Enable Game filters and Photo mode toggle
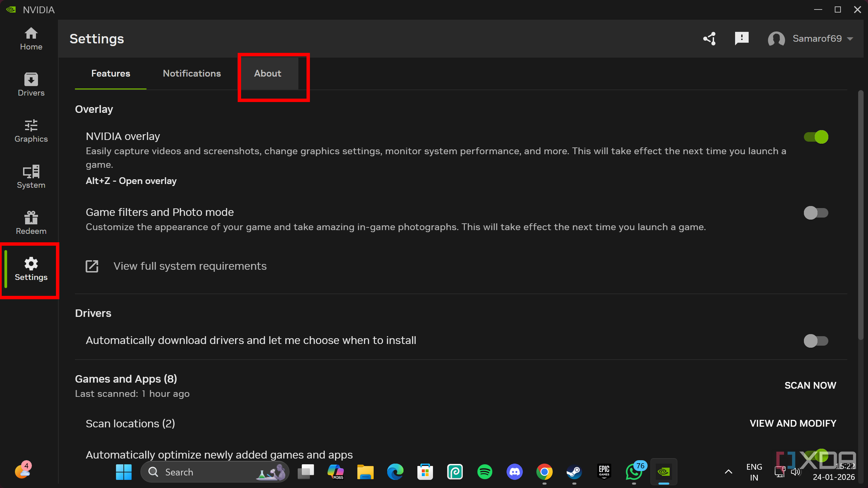The image size is (868, 488). point(816,213)
